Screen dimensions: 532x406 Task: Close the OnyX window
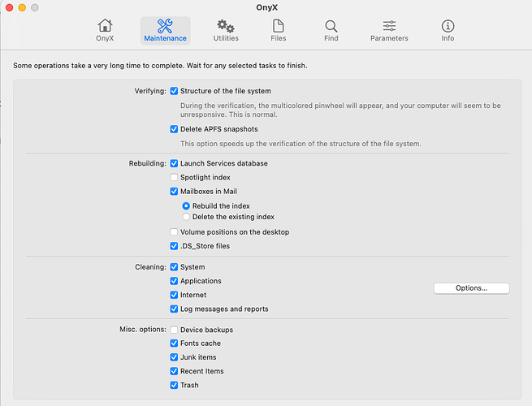[10, 7]
